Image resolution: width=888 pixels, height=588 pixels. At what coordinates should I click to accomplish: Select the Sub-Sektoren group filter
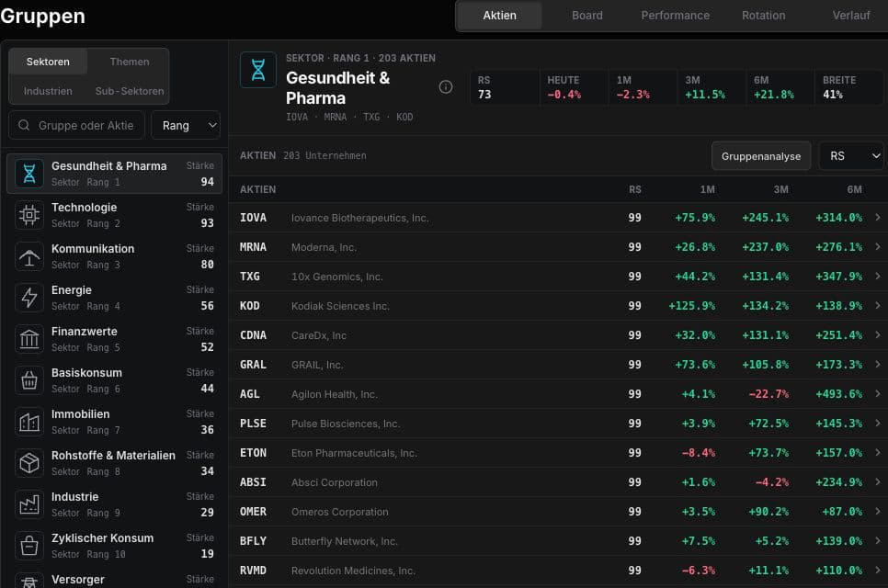click(x=130, y=91)
